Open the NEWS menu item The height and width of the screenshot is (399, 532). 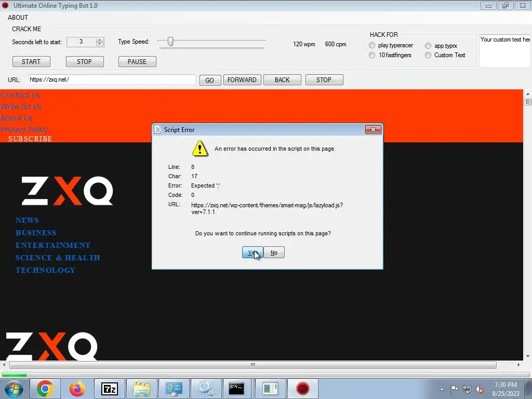click(27, 220)
